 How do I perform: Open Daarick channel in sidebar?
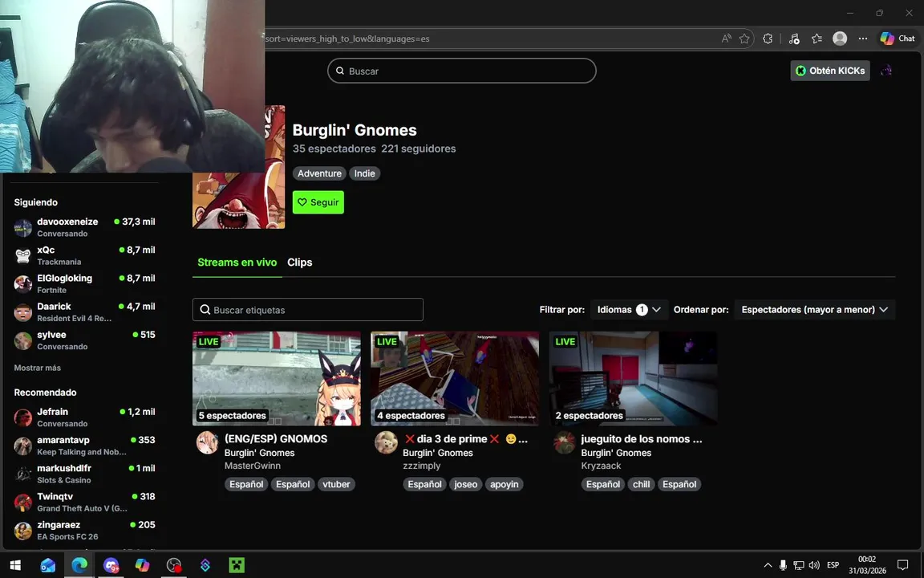coord(85,312)
